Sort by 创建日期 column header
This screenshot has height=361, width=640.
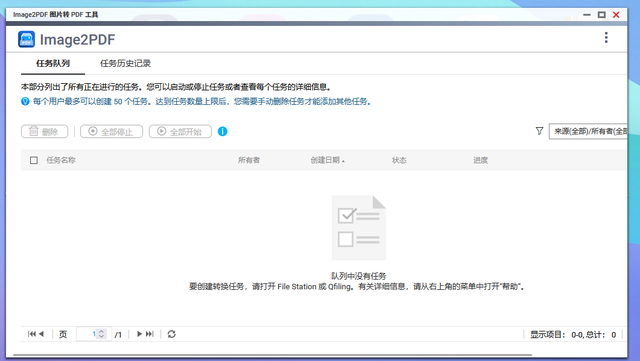pos(327,160)
